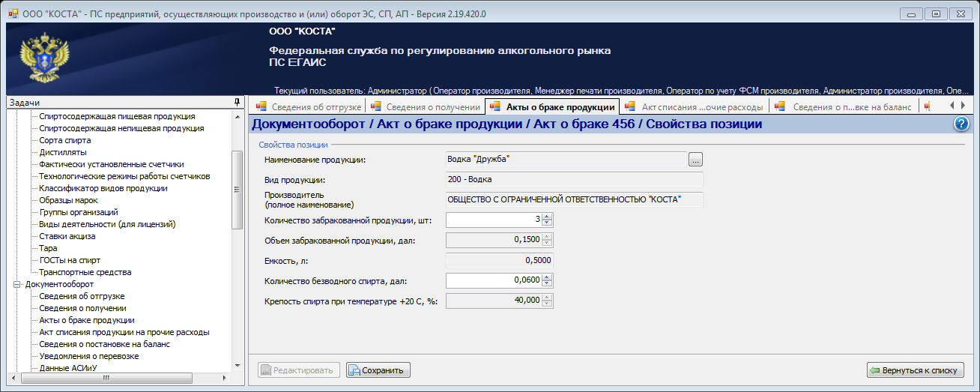Open Транспортные средства tree item
The height and width of the screenshot is (392, 980).
pyautogui.click(x=85, y=273)
